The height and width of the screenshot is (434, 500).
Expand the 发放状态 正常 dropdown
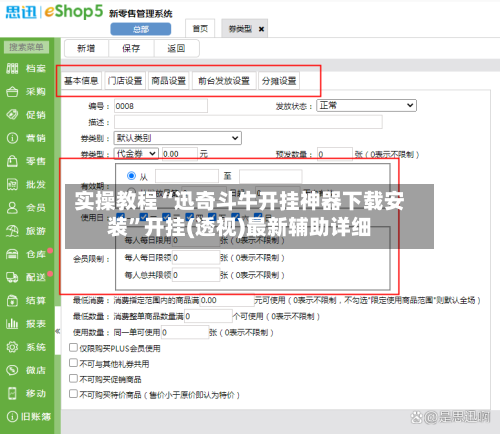pos(366,106)
